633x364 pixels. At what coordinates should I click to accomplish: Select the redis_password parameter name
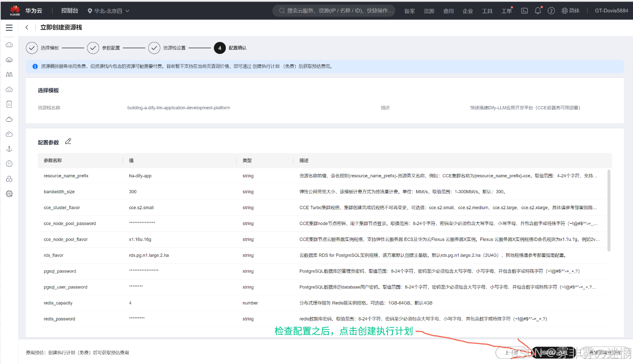[60, 319]
